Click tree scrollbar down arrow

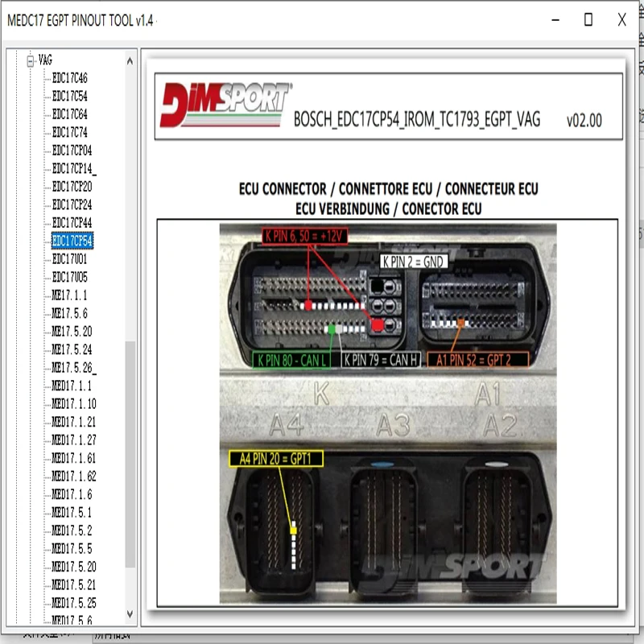(130, 614)
